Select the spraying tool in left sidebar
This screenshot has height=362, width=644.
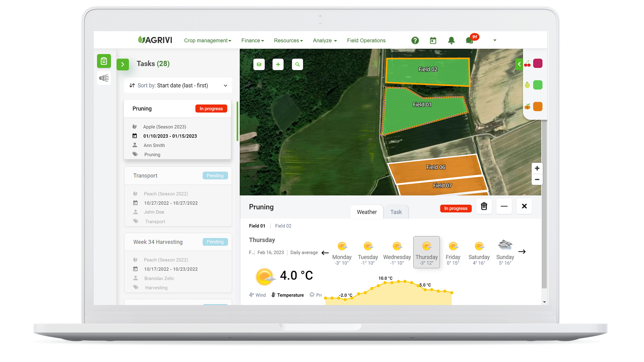[104, 78]
